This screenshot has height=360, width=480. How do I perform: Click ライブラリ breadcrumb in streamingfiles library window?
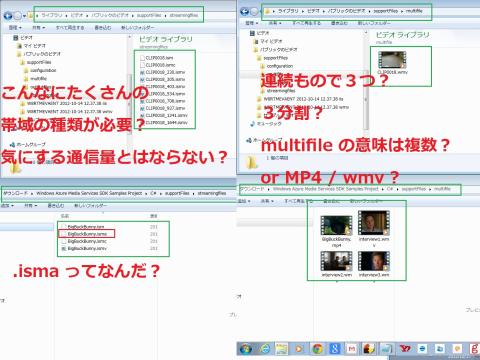[x=52, y=15]
